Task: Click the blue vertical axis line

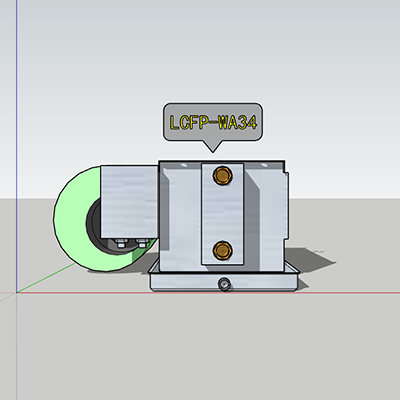Action: [16, 146]
